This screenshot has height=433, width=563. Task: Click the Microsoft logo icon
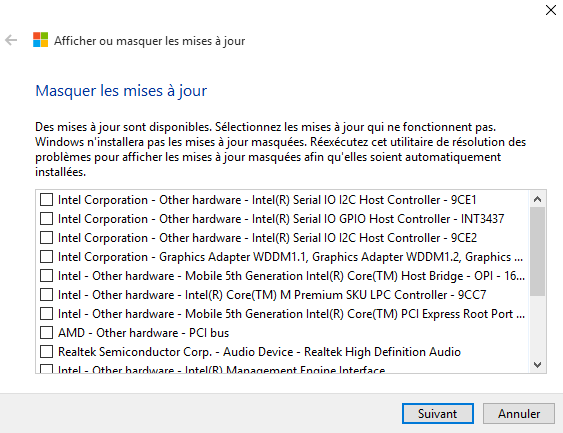[x=41, y=40]
